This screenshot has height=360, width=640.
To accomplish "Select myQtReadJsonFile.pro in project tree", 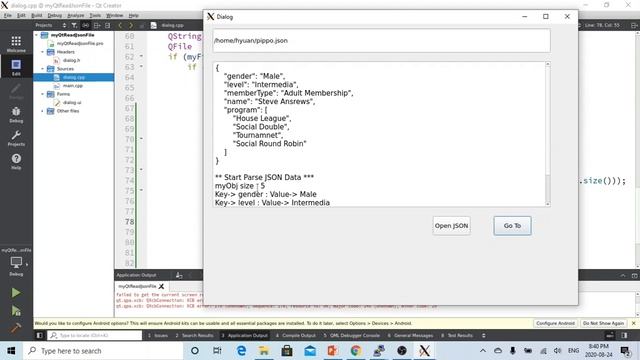I will 80,43.
